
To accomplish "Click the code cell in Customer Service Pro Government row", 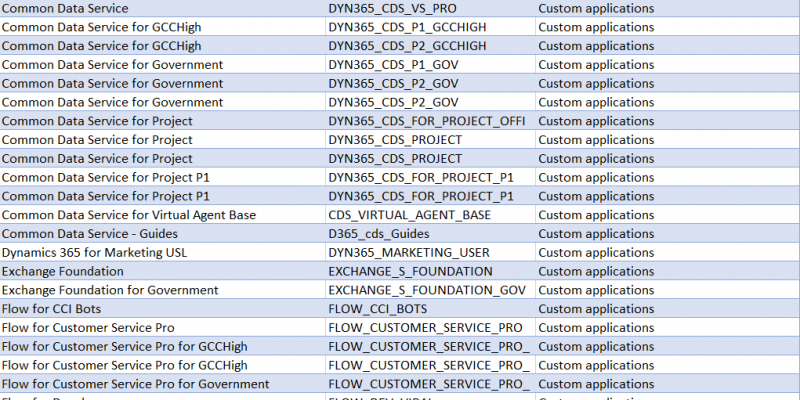I will pyautogui.click(x=430, y=384).
